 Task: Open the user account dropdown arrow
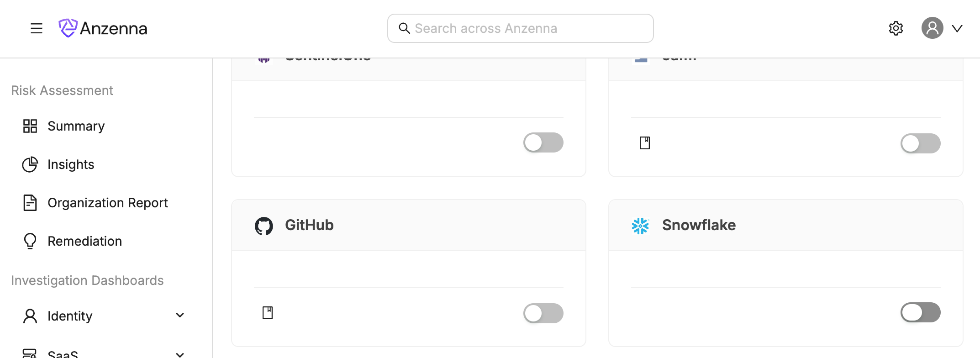click(x=957, y=29)
